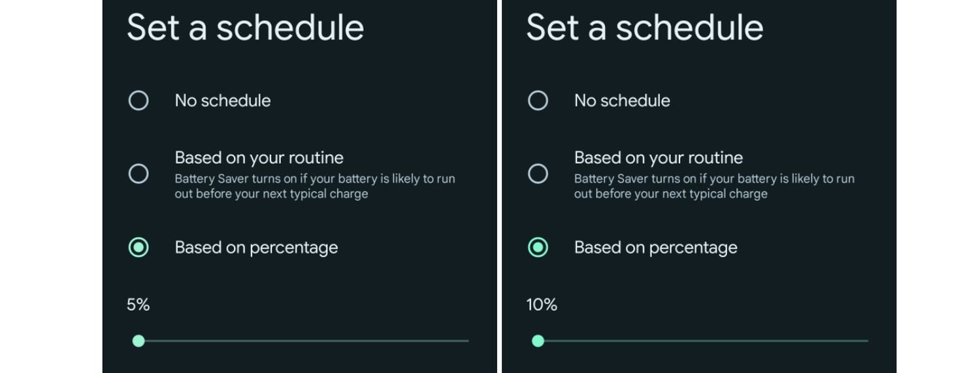The width and height of the screenshot is (980, 373).
Task: Click the 10% percentage value text
Action: tap(542, 305)
